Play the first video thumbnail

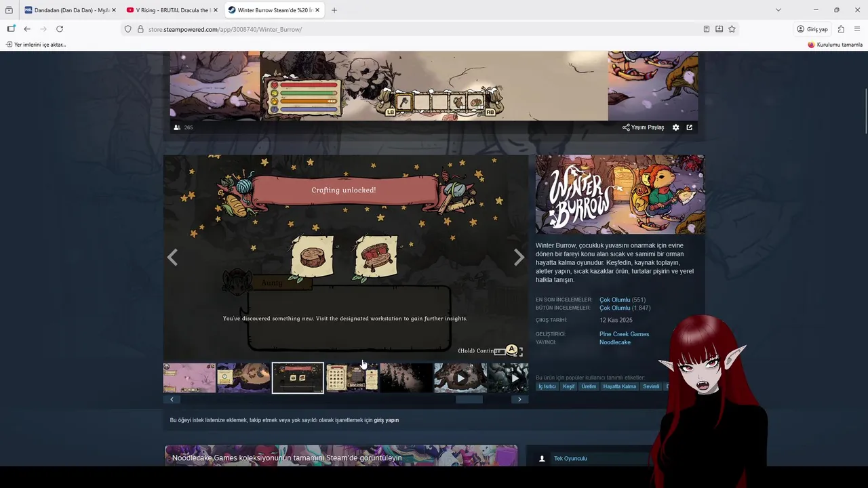460,378
